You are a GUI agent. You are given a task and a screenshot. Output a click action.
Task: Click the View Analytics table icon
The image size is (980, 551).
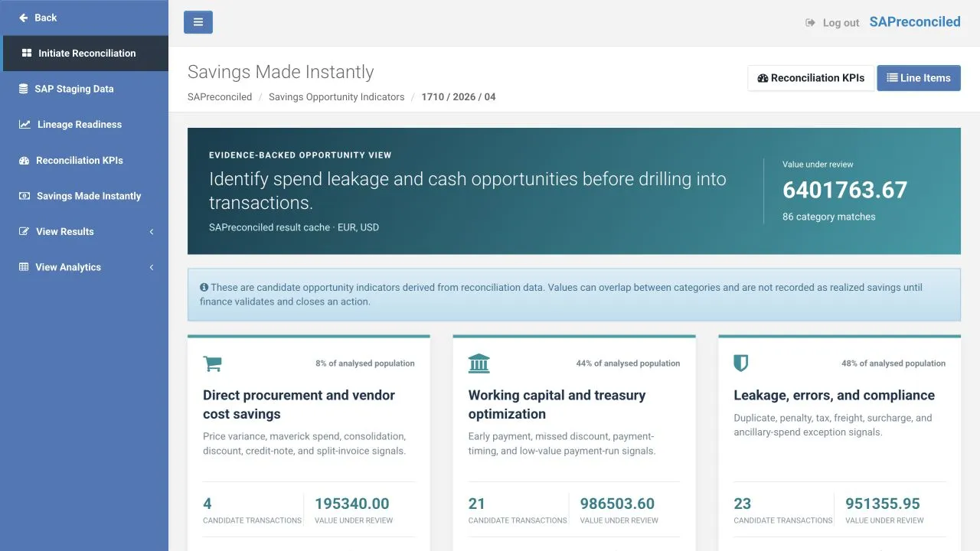pyautogui.click(x=24, y=267)
